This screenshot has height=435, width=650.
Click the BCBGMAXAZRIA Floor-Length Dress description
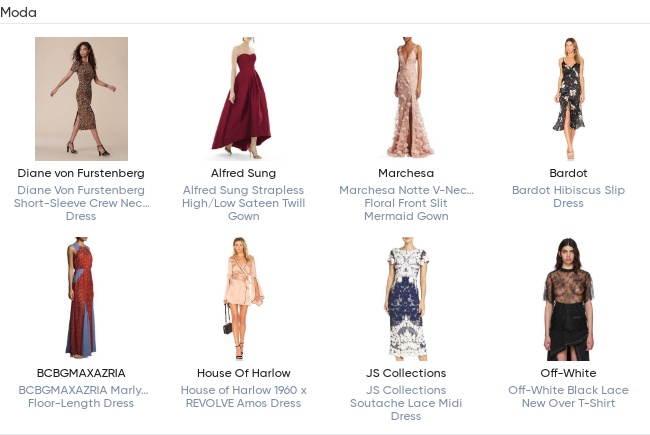pyautogui.click(x=81, y=396)
